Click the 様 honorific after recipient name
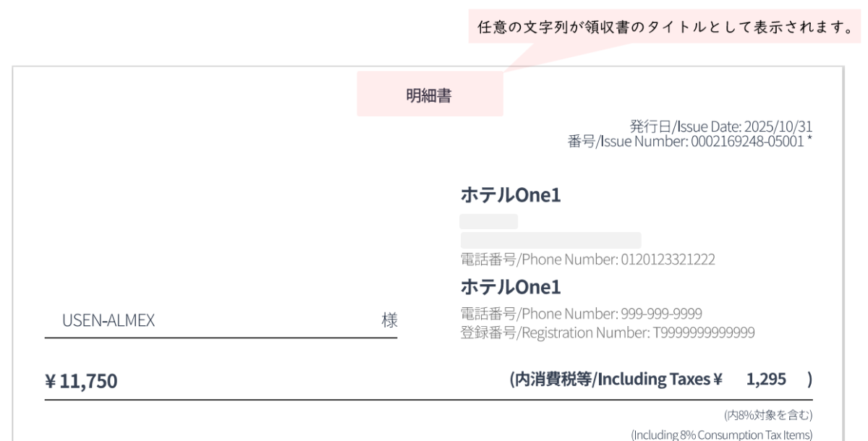Viewport: 868px width, 441px height. click(x=388, y=321)
